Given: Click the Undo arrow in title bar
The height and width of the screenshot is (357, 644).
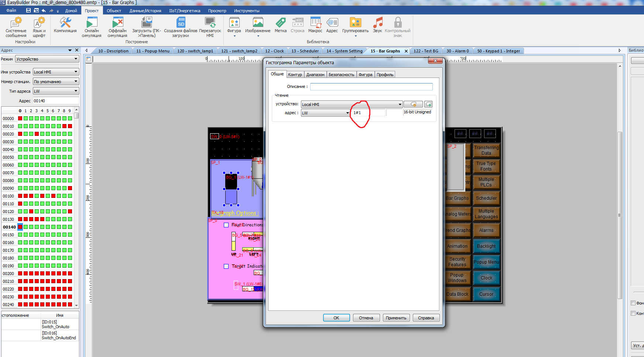Looking at the screenshot, I should pos(44,10).
